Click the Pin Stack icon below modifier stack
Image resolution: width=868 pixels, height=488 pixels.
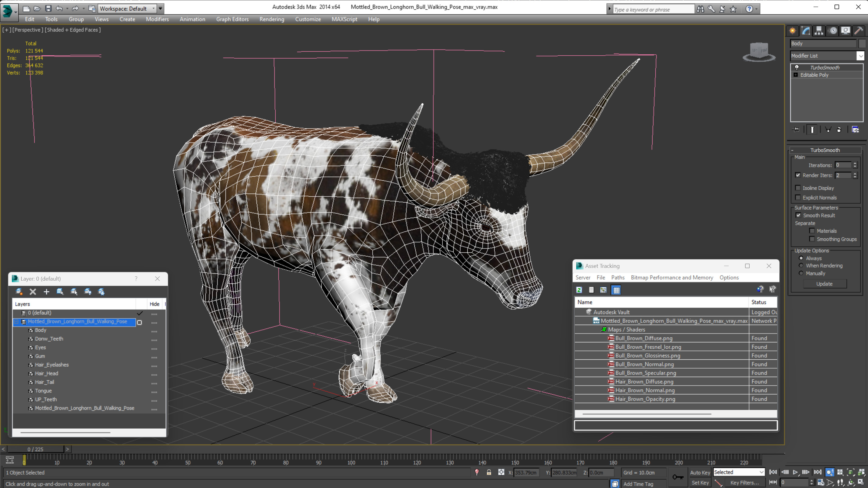796,130
